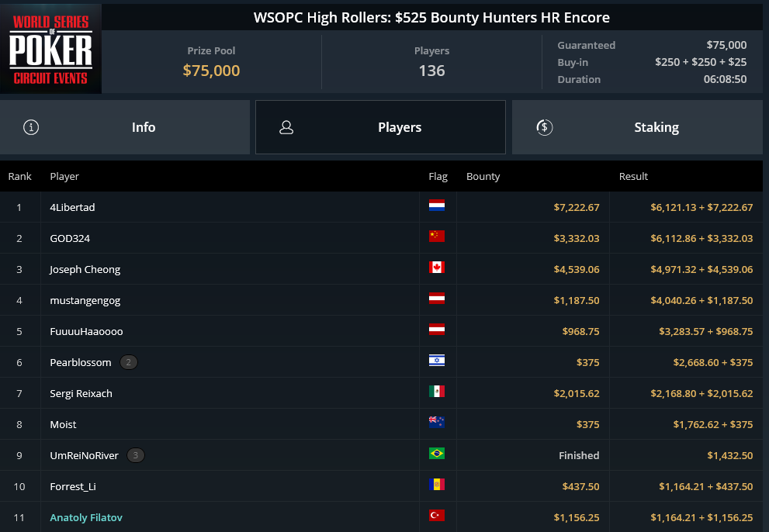Click the Netherlands flag next to 4Libertad

pyautogui.click(x=436, y=206)
